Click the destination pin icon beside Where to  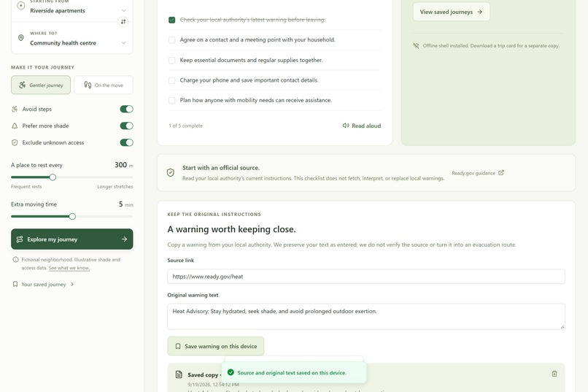(x=21, y=38)
